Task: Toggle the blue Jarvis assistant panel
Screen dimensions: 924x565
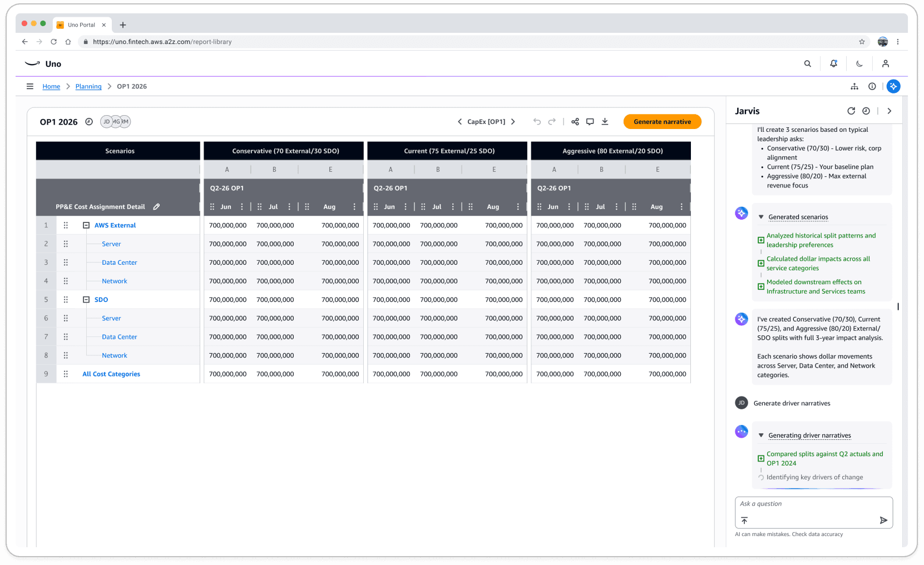Action: 894,86
